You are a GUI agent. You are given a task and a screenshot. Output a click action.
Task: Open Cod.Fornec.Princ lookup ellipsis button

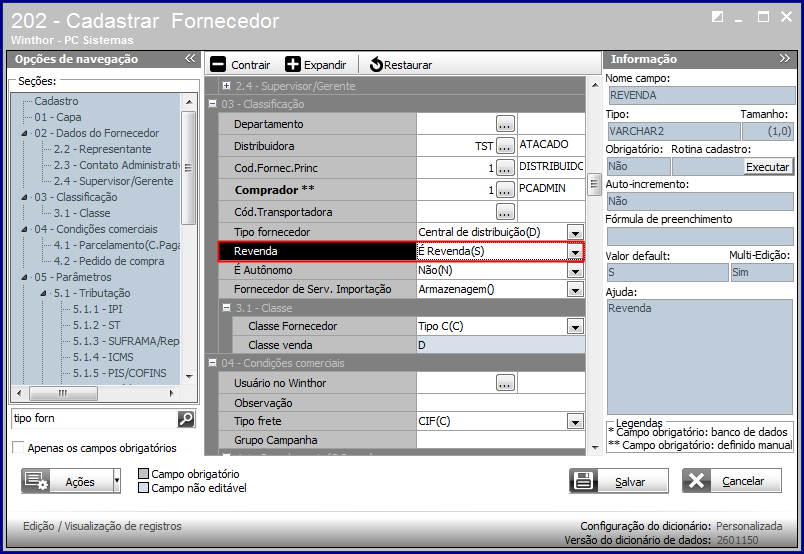505,168
